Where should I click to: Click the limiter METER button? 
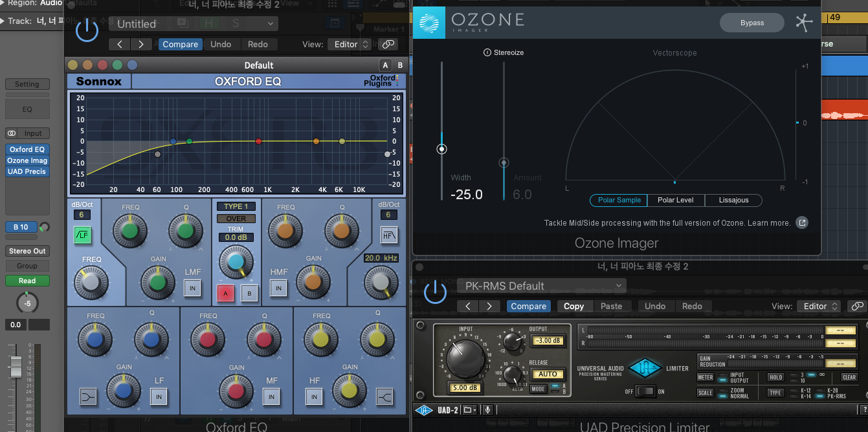click(706, 378)
